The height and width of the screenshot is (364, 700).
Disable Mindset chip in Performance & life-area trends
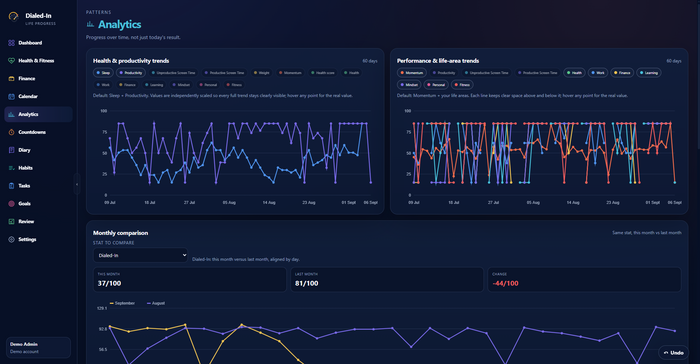click(409, 85)
